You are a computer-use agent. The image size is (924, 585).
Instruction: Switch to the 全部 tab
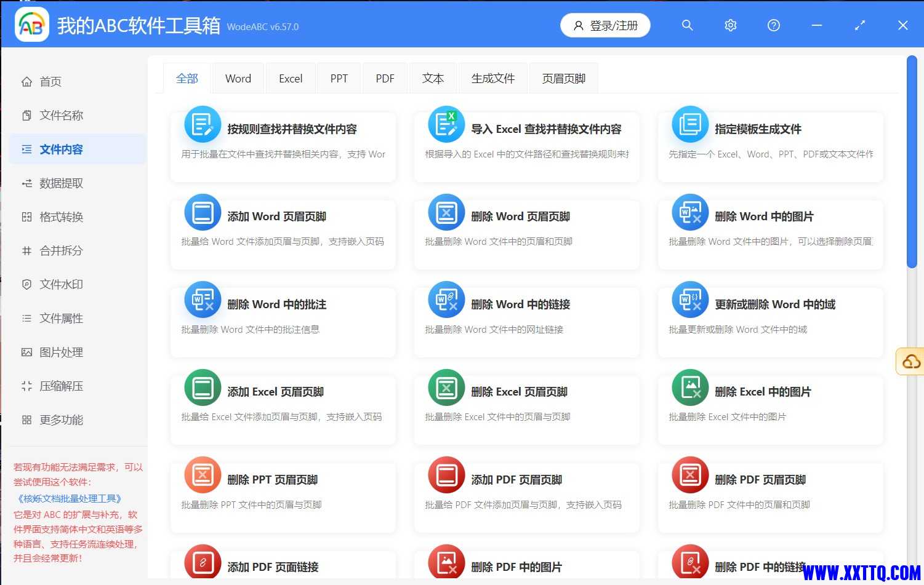click(187, 78)
